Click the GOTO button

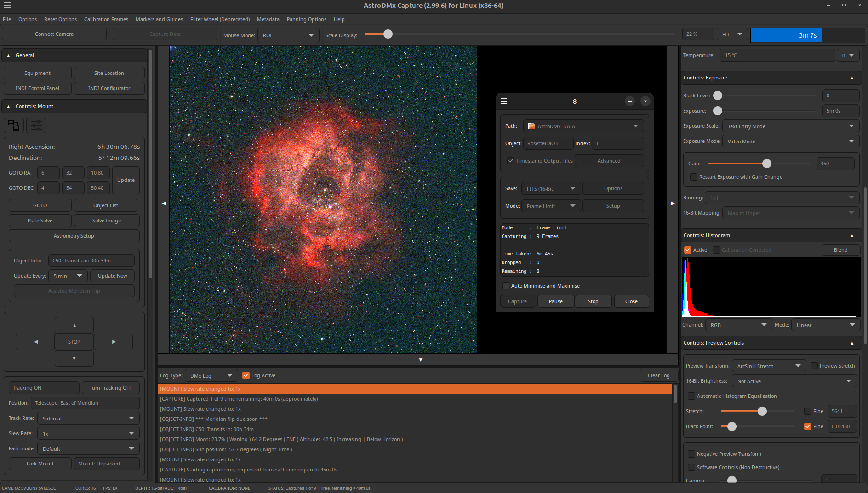click(40, 205)
